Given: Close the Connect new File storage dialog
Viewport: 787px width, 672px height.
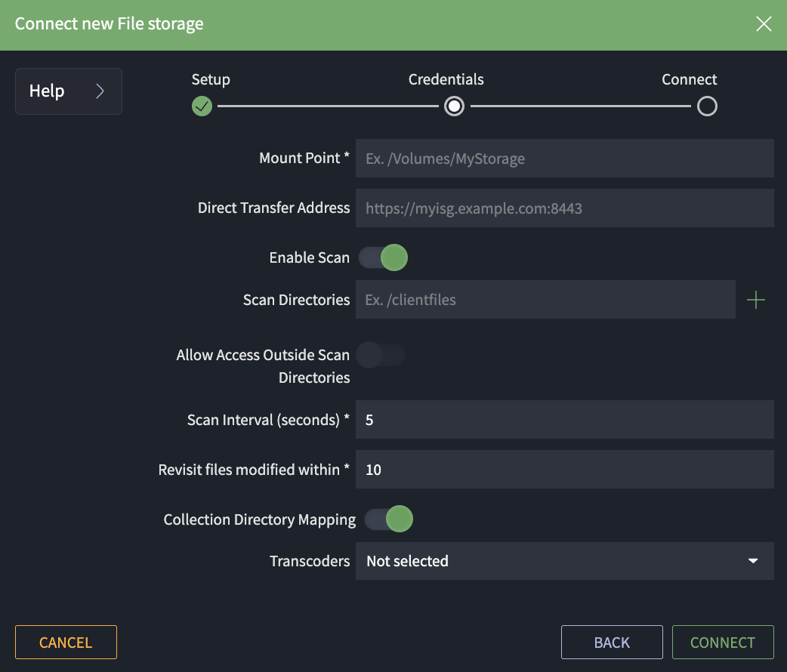Looking at the screenshot, I should (x=764, y=23).
